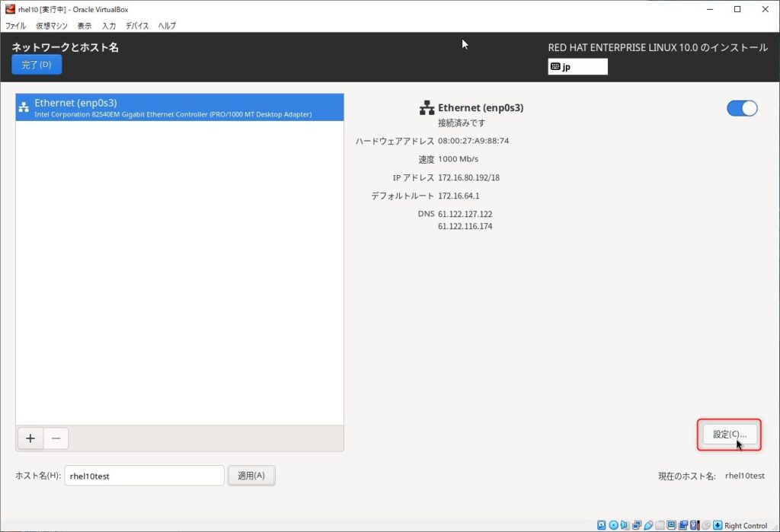This screenshot has width=780, height=532.
Task: Click the network adapter status icon
Action: click(x=637, y=525)
